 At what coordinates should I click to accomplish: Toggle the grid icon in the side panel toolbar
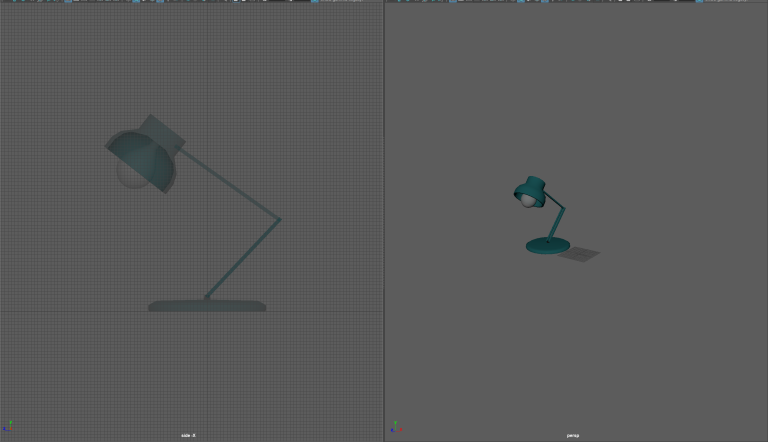(68, 1)
